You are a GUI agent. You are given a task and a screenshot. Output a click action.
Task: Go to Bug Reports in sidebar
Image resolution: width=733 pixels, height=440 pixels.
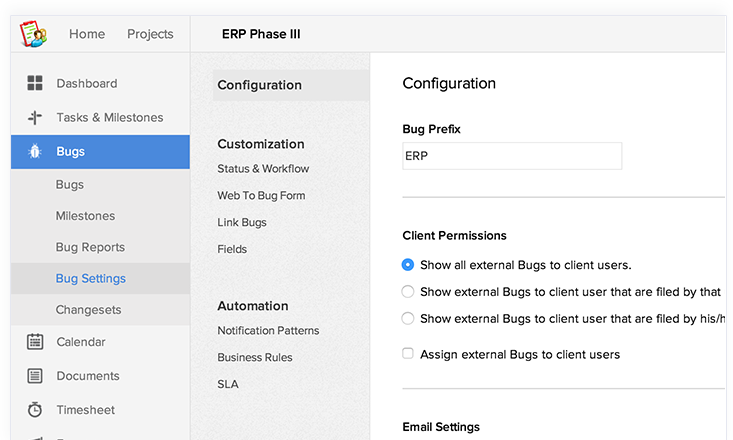[90, 247]
